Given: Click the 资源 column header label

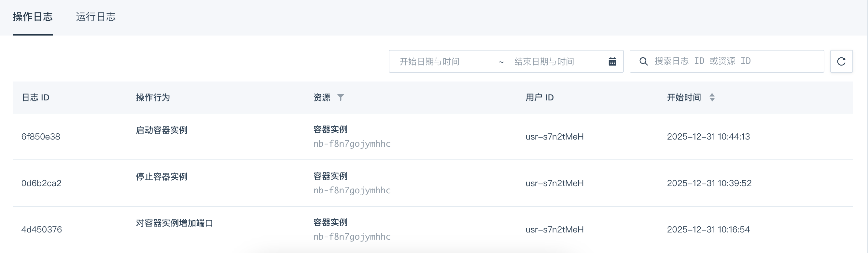Looking at the screenshot, I should click(321, 97).
